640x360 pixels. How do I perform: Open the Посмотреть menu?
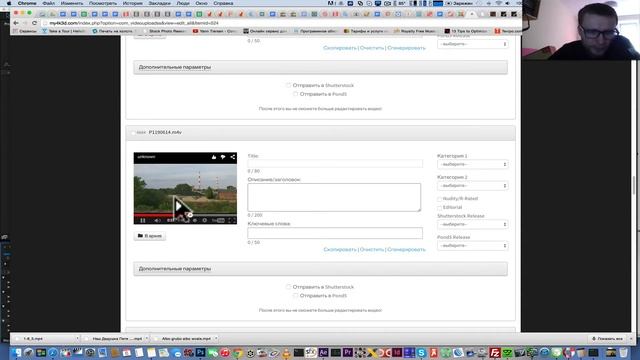(103, 3)
